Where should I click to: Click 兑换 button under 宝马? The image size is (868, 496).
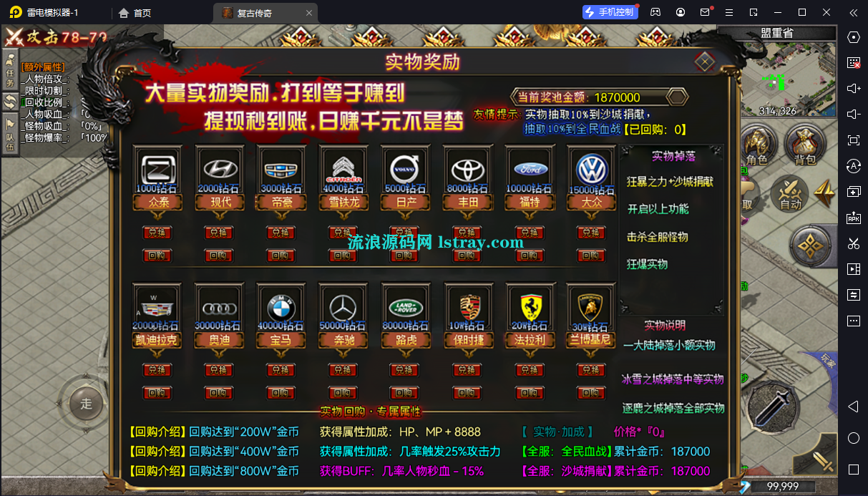281,370
